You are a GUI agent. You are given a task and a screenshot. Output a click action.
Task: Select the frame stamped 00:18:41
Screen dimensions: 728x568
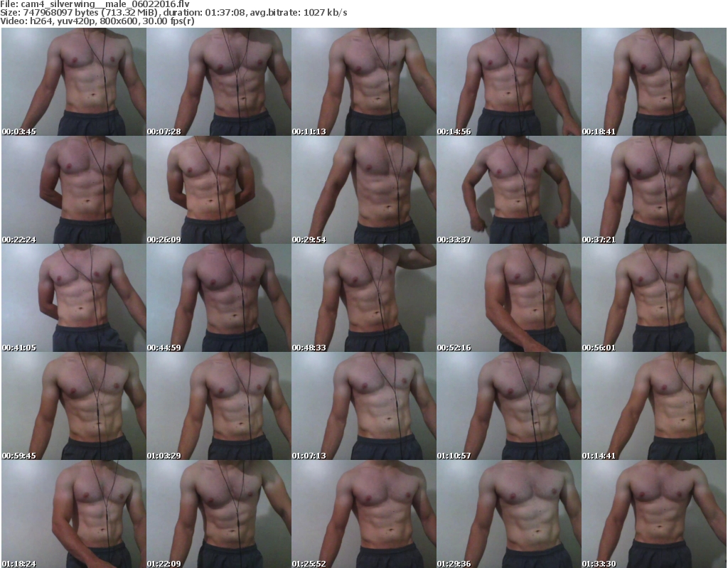[x=654, y=82]
